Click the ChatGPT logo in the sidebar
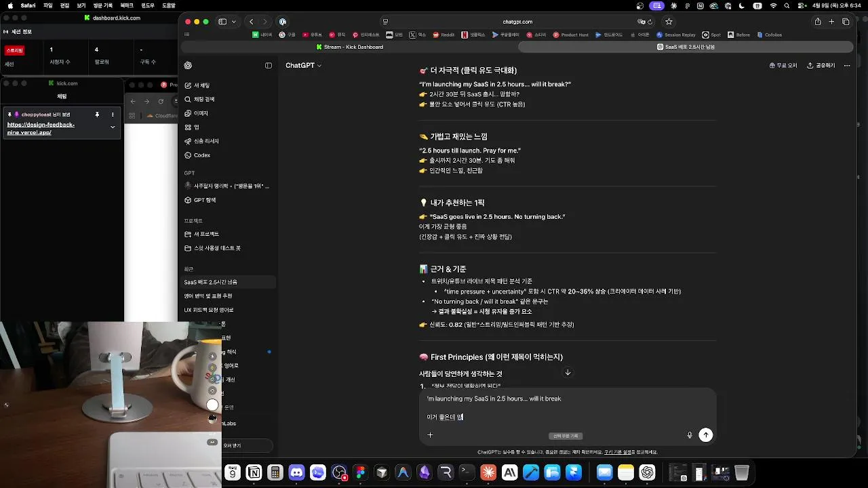 pyautogui.click(x=188, y=66)
